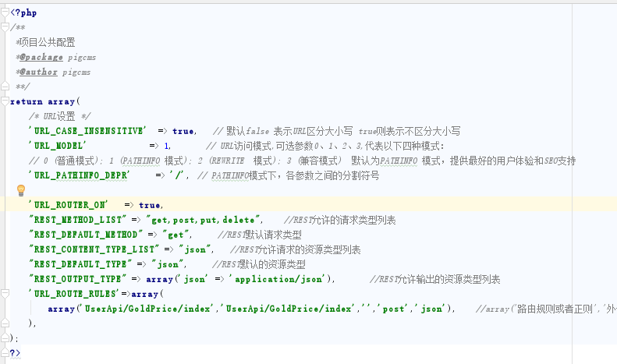
Task: Collapse the doc comment block fold marker
Action: [5, 28]
